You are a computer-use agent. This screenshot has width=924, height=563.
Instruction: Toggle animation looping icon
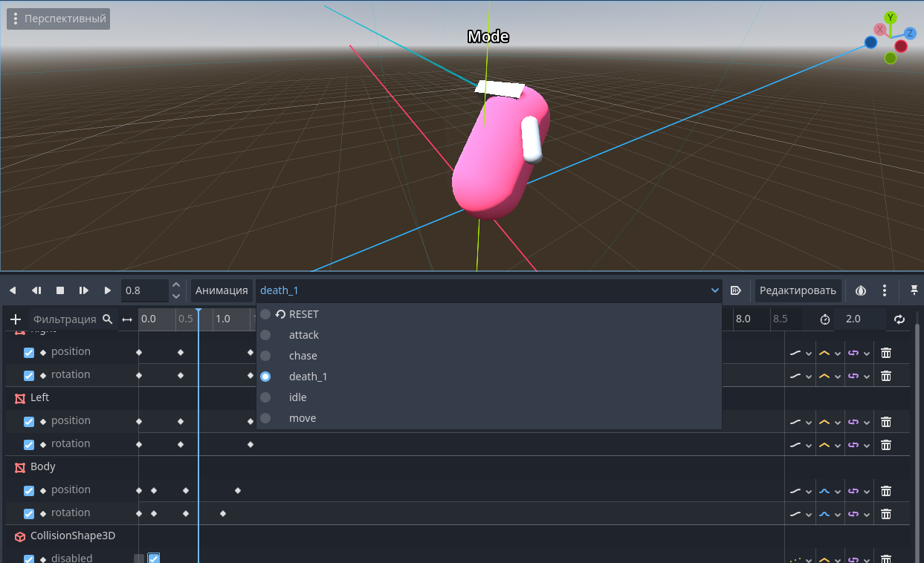pos(899,319)
